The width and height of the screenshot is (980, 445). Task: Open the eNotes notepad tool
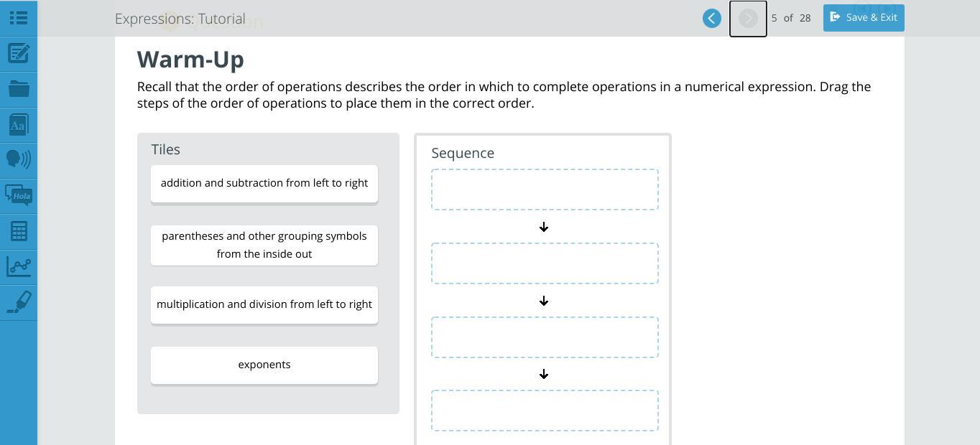(x=19, y=53)
